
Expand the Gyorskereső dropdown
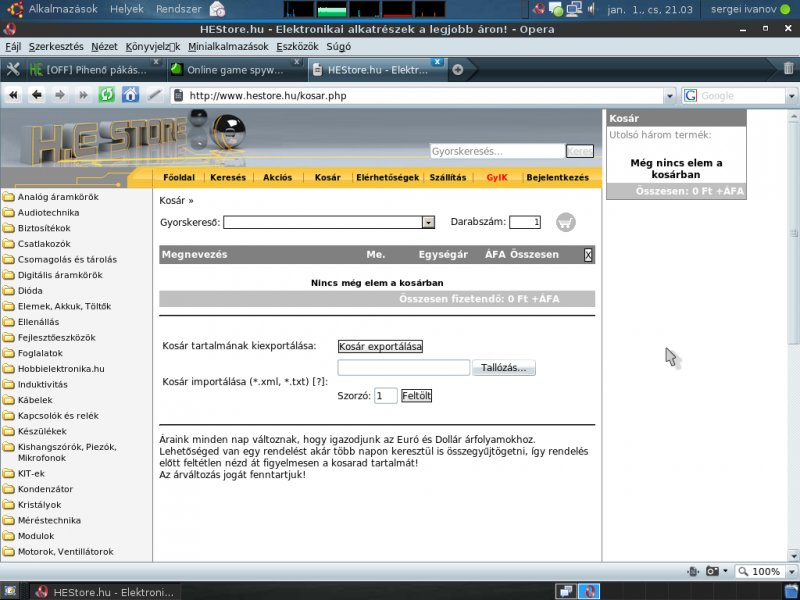point(428,222)
